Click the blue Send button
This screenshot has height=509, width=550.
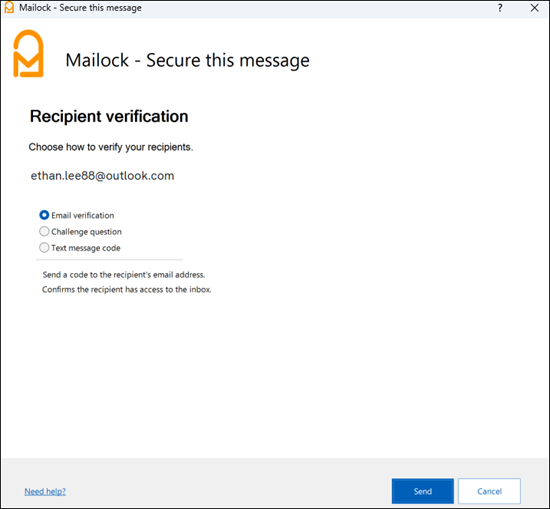(x=422, y=491)
